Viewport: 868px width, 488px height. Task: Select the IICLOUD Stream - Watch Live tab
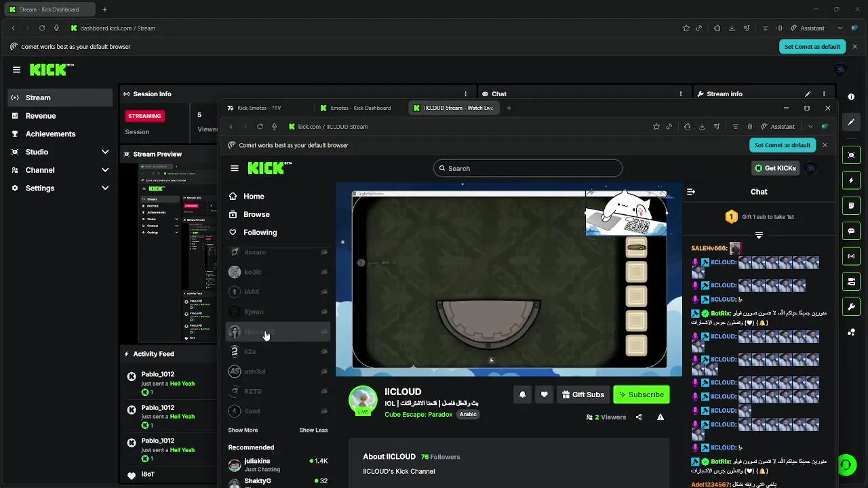[x=454, y=108]
